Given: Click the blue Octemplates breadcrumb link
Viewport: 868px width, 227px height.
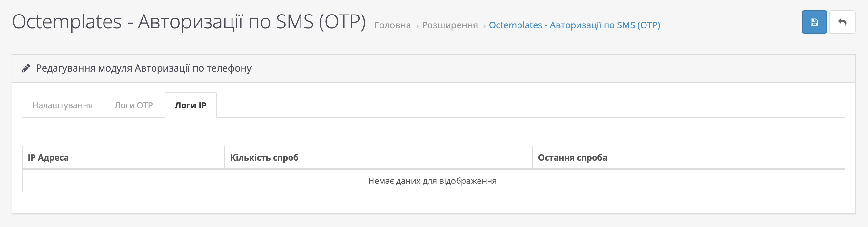Looking at the screenshot, I should tap(574, 25).
